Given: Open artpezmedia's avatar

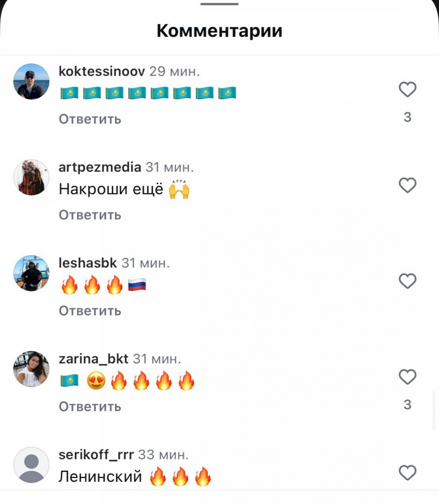Looking at the screenshot, I should click(31, 177).
